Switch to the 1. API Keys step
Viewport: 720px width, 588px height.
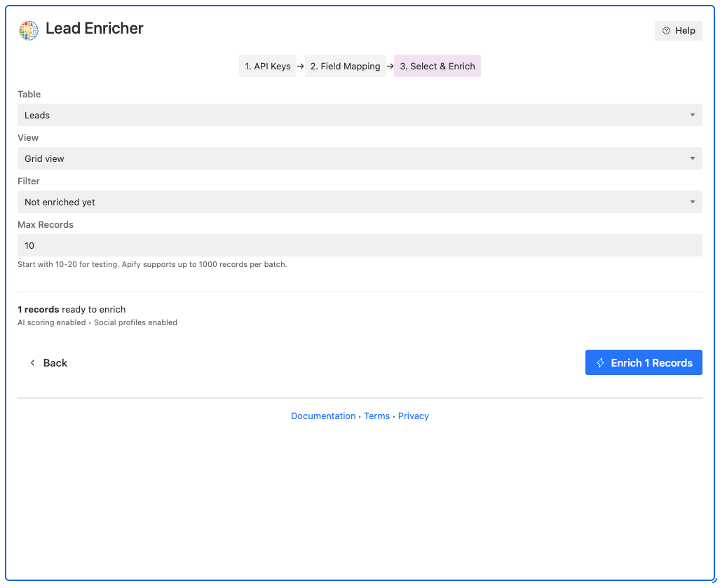pyautogui.click(x=267, y=66)
